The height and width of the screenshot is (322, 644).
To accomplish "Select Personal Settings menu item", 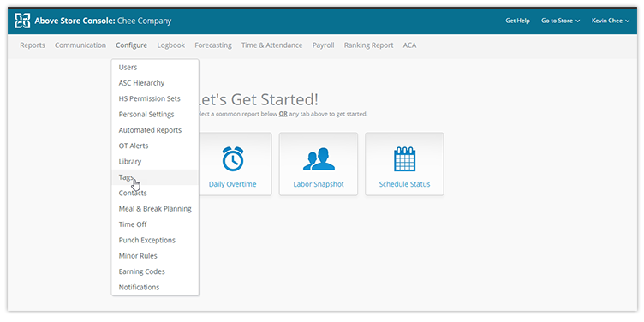I will tap(155, 114).
